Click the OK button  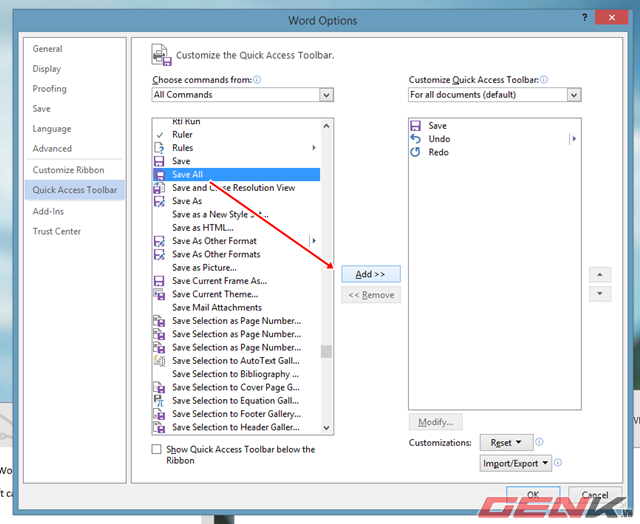tap(534, 495)
